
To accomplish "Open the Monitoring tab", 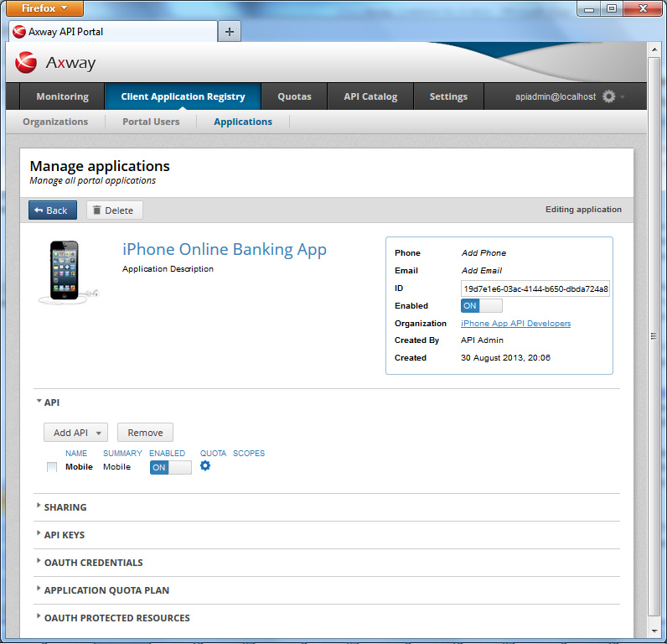I will (x=63, y=96).
